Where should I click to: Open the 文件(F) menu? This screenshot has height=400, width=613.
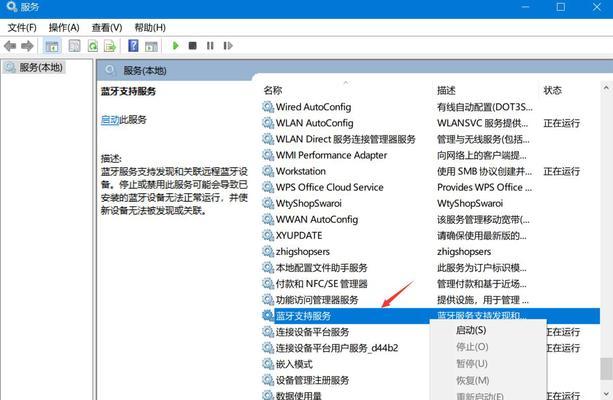pyautogui.click(x=22, y=28)
